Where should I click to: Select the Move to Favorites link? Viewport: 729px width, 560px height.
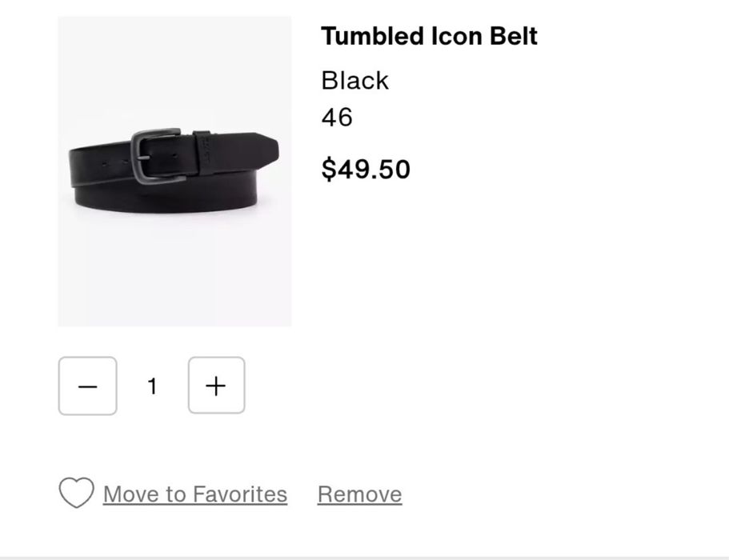194,494
